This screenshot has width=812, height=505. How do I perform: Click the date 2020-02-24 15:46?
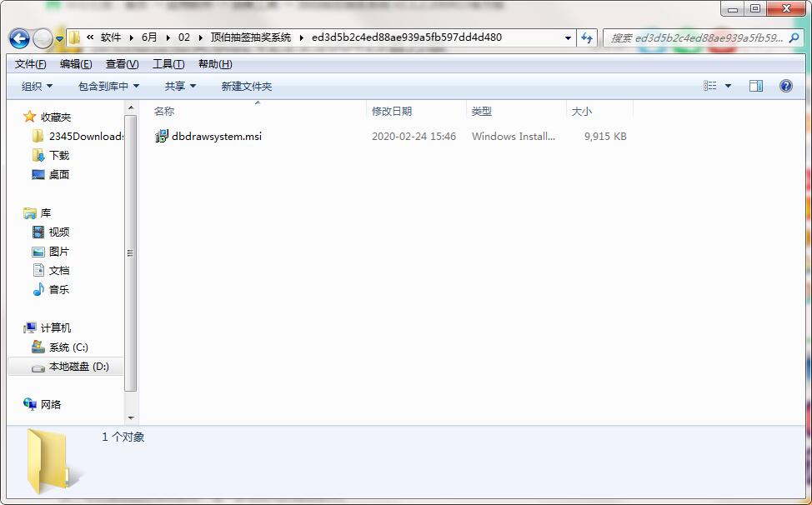pos(414,137)
